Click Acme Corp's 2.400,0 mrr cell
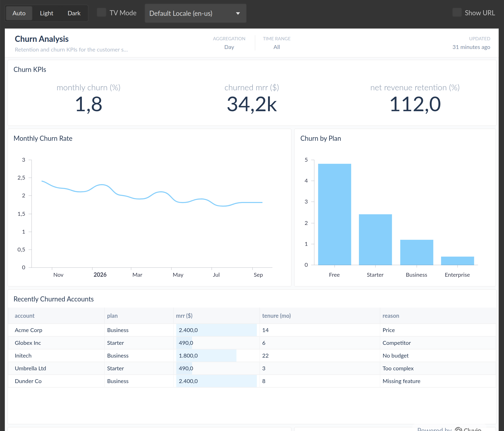This screenshot has width=504, height=431. pos(217,330)
